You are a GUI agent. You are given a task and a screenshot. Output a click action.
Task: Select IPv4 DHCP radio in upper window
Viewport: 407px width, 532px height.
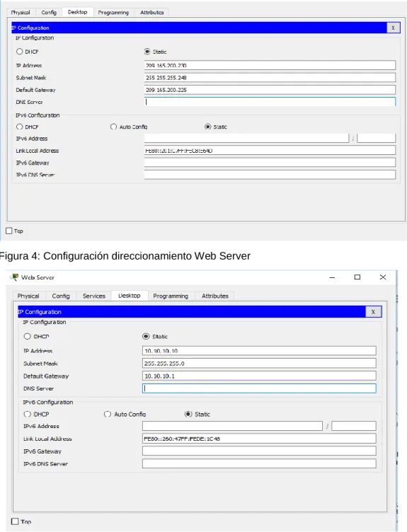coord(20,52)
